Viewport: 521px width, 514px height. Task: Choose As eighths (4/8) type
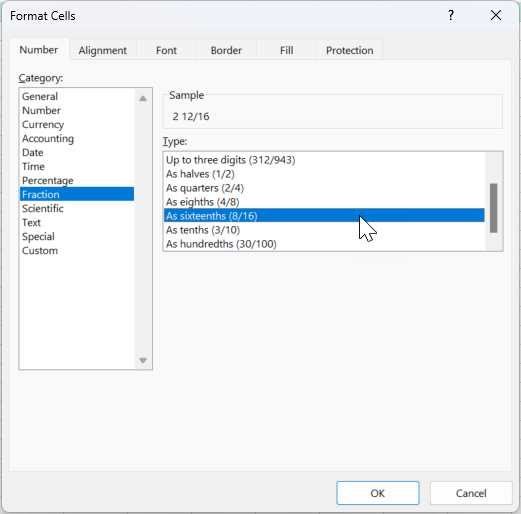[324, 202]
